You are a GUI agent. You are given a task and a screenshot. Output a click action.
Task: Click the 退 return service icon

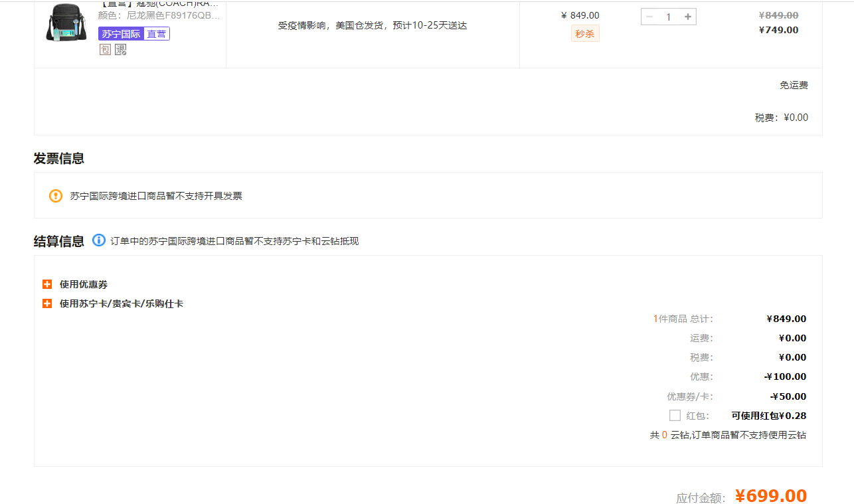tap(120, 50)
